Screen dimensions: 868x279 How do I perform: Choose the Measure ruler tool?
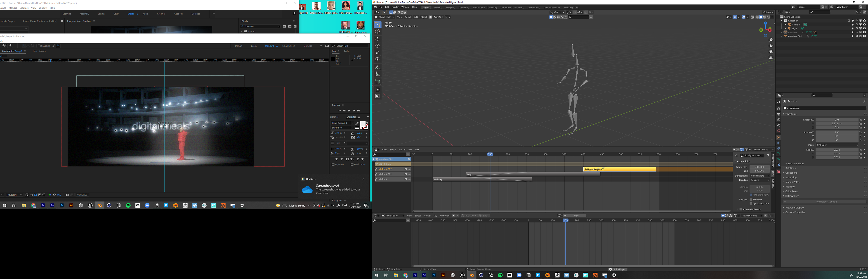[x=377, y=74]
